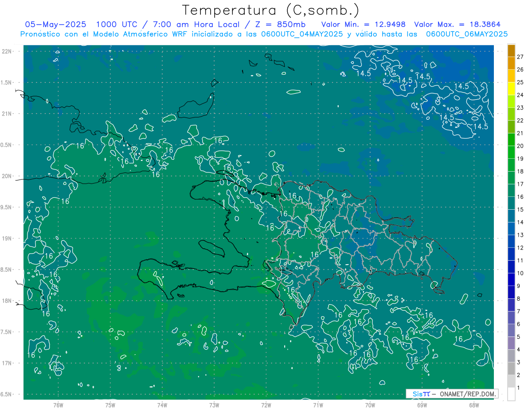
Task: Click longitude axis label '73W'
Action: [214, 405]
